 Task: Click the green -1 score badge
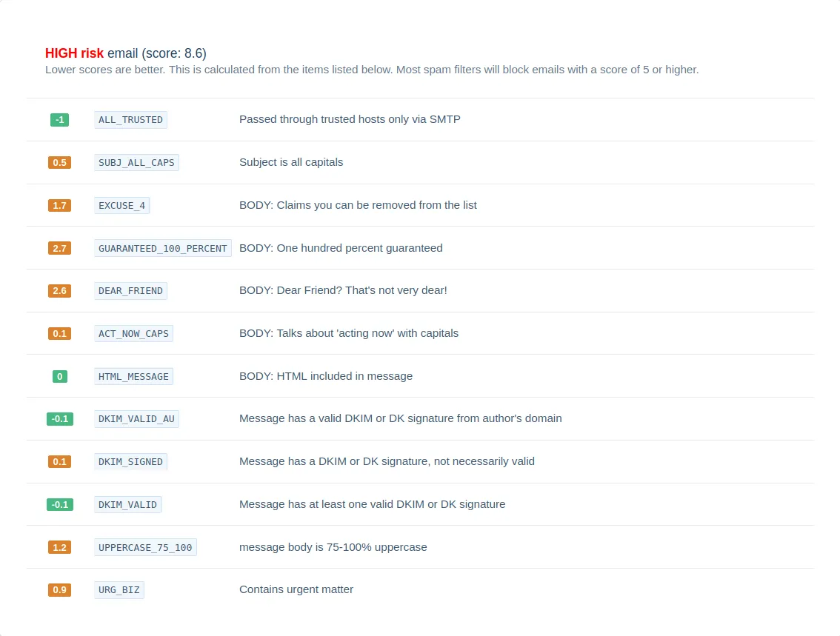pyautogui.click(x=59, y=120)
